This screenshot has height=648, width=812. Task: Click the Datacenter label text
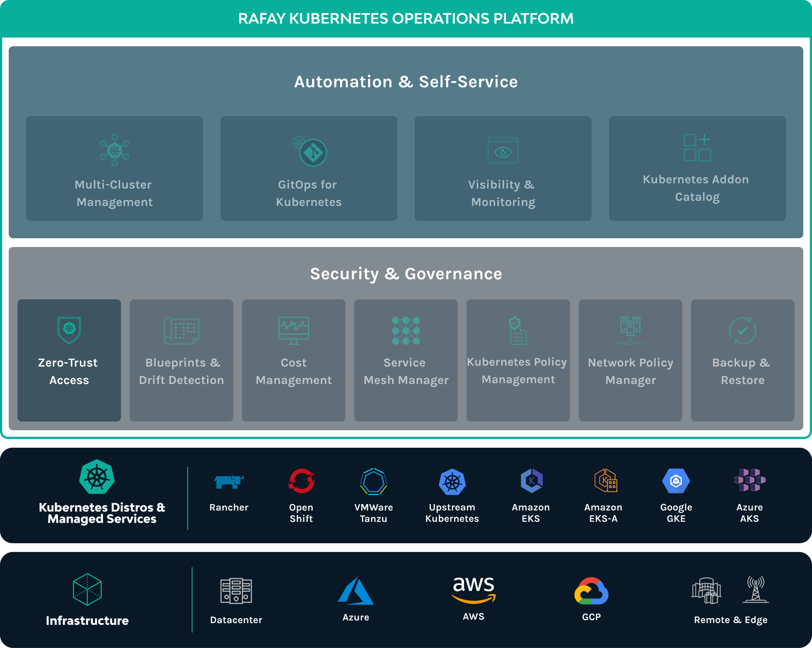(236, 620)
